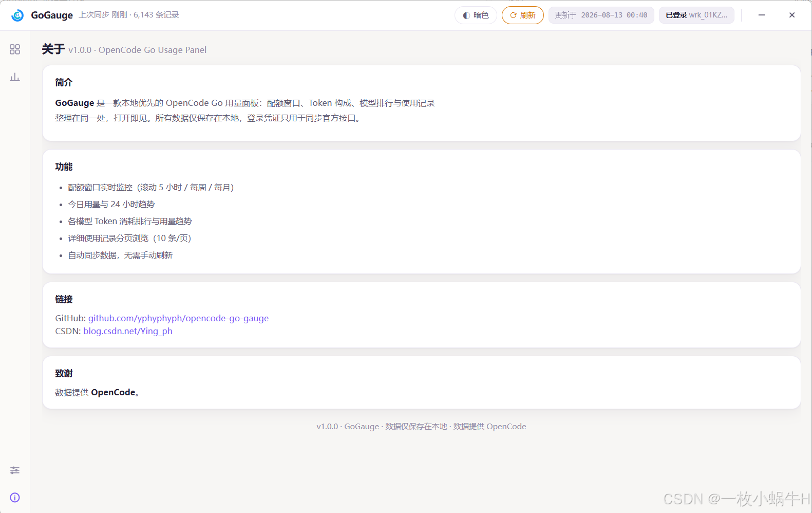This screenshot has height=513, width=812.
Task: Click the GoGauge app name in title bar
Action: (x=52, y=15)
